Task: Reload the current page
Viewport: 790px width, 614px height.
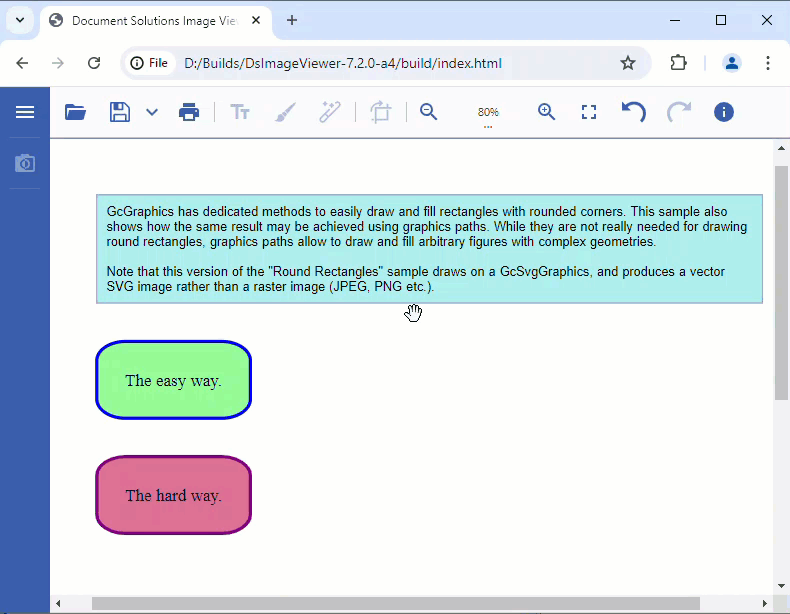Action: coord(94,63)
